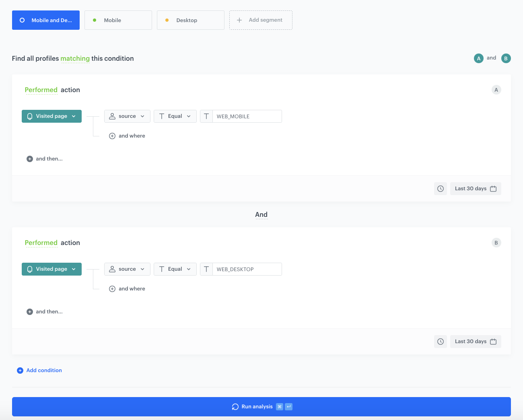Click the text type icon before WEB_DESKTOP
Viewport: 523px width, 420px height.
click(206, 269)
